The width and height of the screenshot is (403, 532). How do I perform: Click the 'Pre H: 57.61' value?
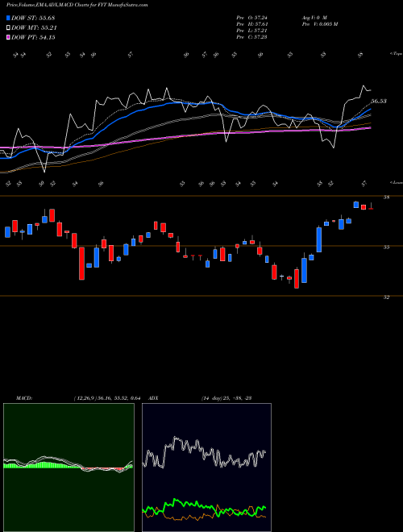251,24
